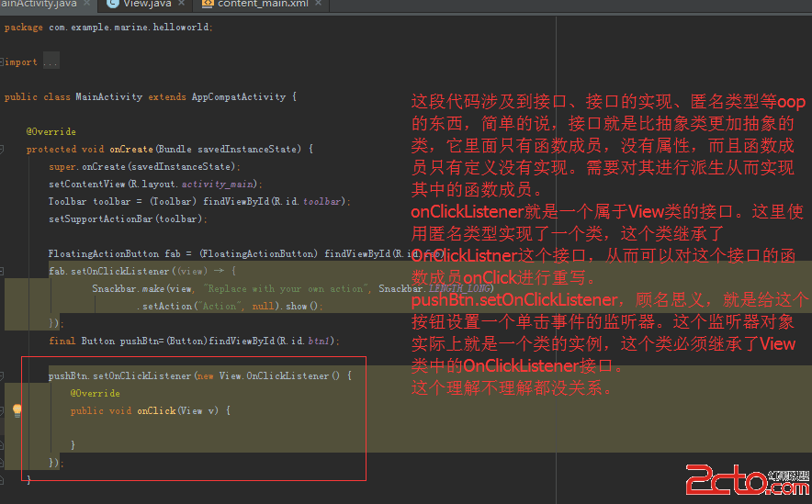812x504 pixels.
Task: Expand the collapsed import fold marker
Action: (4, 62)
